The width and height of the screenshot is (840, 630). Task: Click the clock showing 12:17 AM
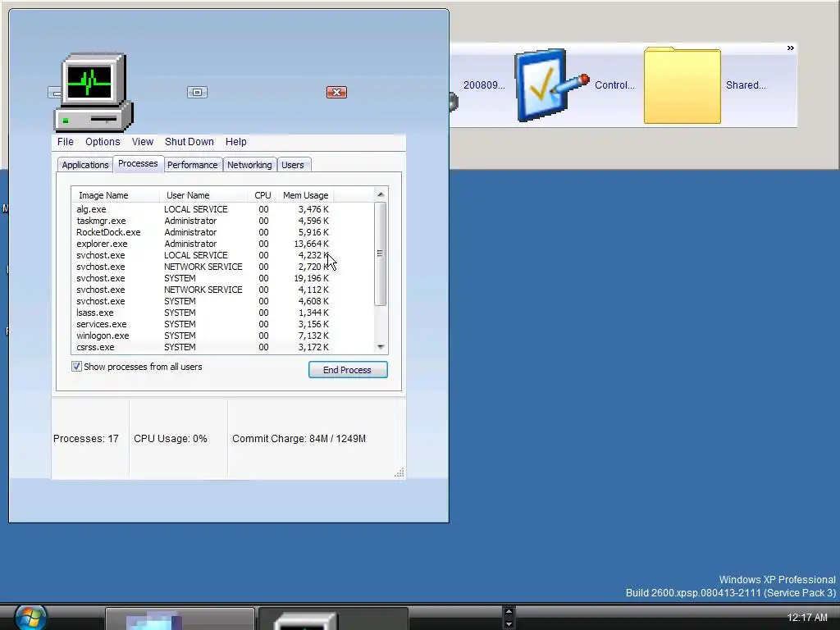807,618
